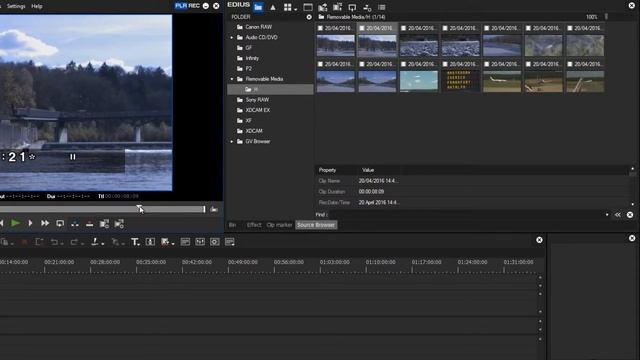Select the Source Browser tab
The image size is (640, 360).
click(316, 225)
